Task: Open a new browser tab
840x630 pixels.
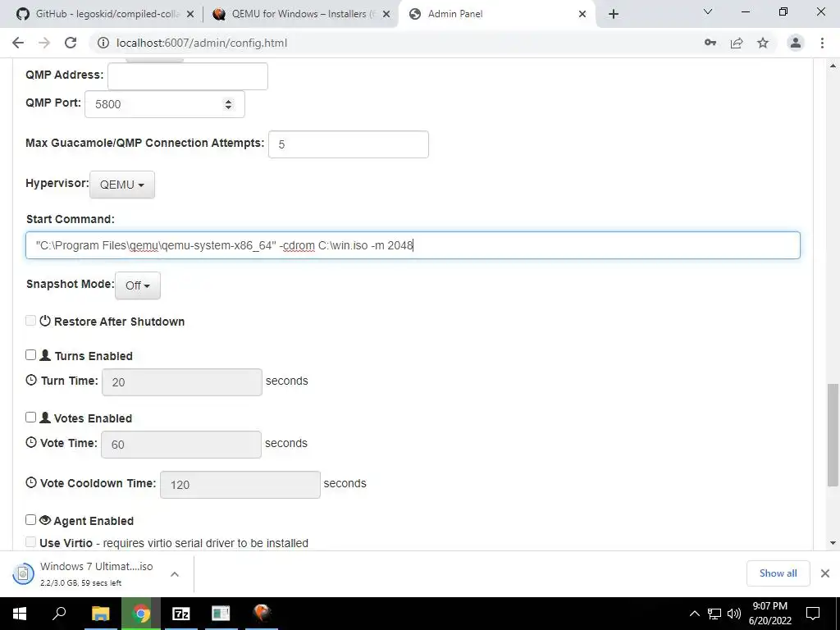Action: (x=614, y=14)
